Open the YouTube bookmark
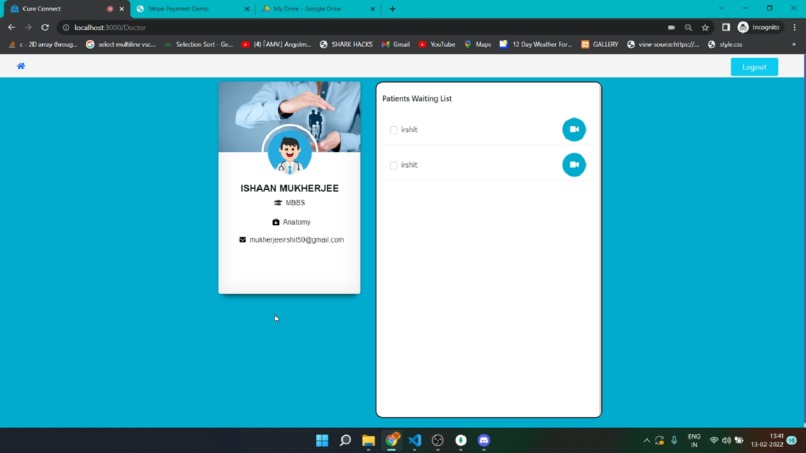The image size is (806, 453). point(436,45)
